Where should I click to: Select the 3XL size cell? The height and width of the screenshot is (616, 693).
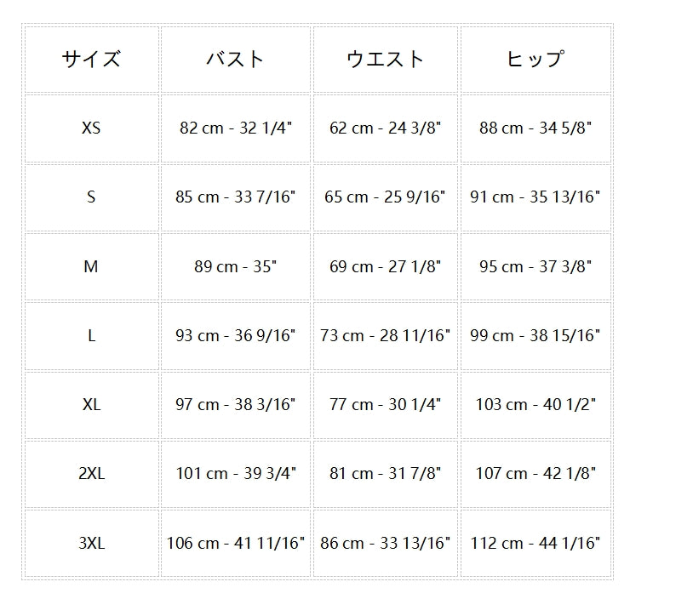[x=91, y=543]
